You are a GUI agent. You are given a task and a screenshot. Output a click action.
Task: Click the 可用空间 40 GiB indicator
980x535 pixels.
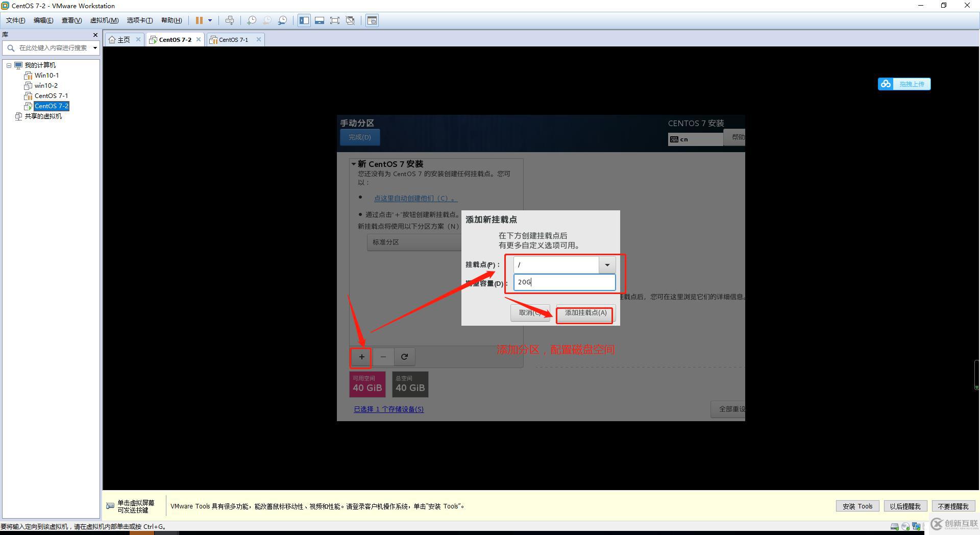tap(367, 384)
